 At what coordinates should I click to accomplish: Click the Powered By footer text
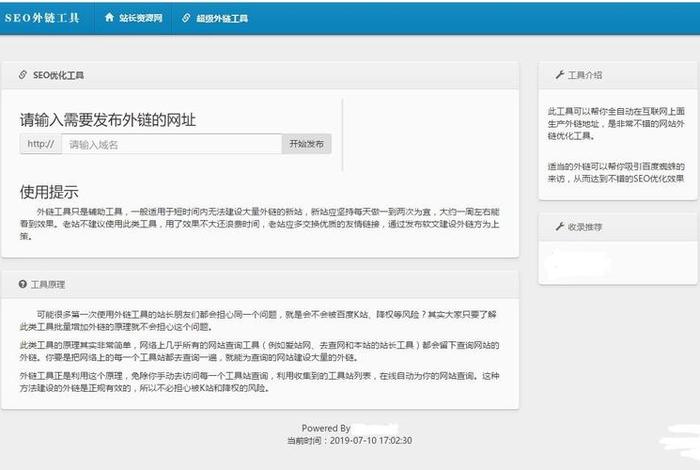coord(326,428)
